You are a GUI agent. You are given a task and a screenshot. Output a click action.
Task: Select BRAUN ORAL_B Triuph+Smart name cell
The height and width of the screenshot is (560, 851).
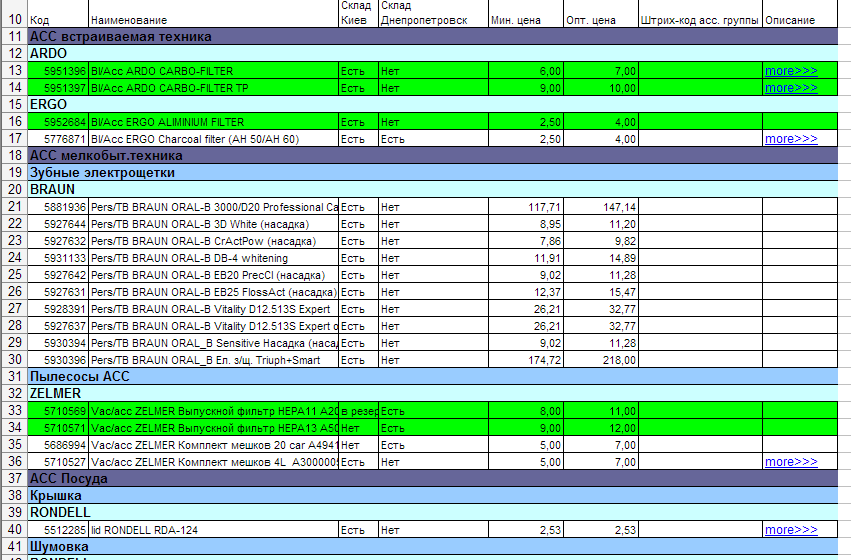tap(213, 360)
